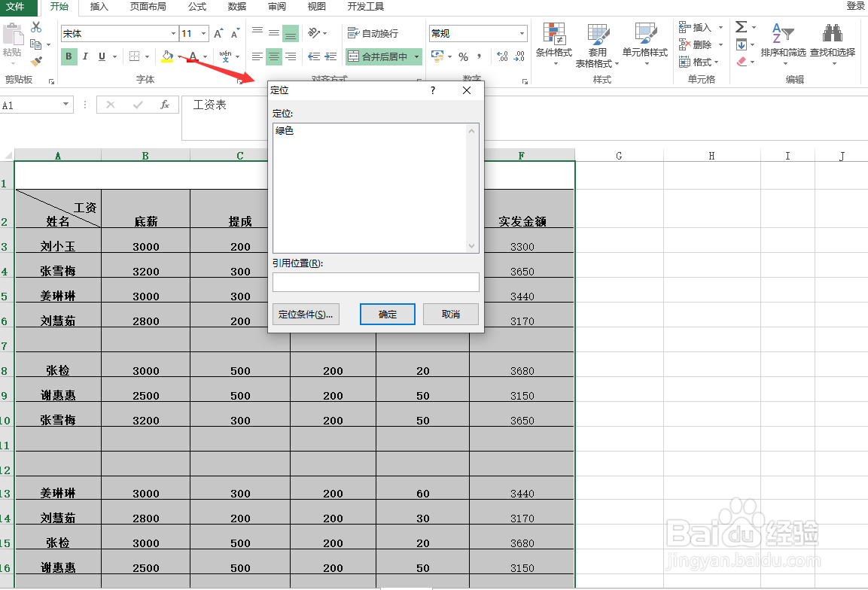Apply Percent style with the % icon
Screen dimensions: 868x590
pyautogui.click(x=463, y=56)
